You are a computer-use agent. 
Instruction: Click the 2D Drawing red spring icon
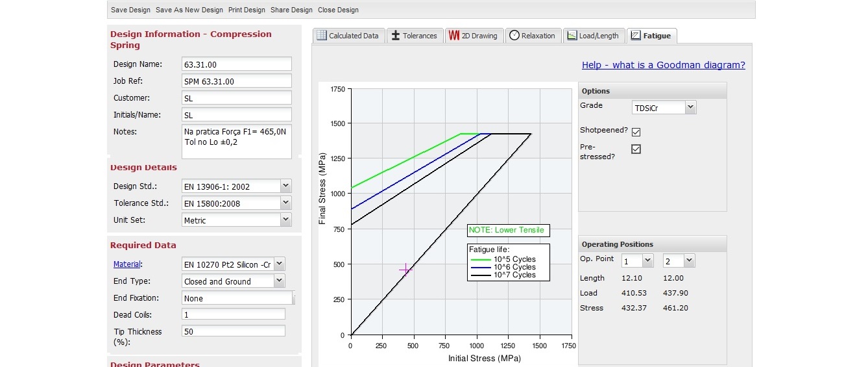point(453,36)
